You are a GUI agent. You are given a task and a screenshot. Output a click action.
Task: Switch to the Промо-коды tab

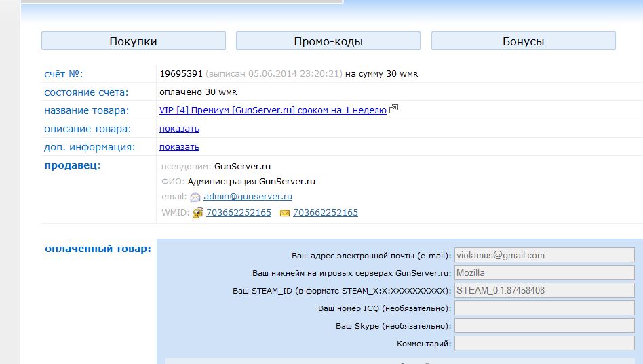pyautogui.click(x=328, y=41)
